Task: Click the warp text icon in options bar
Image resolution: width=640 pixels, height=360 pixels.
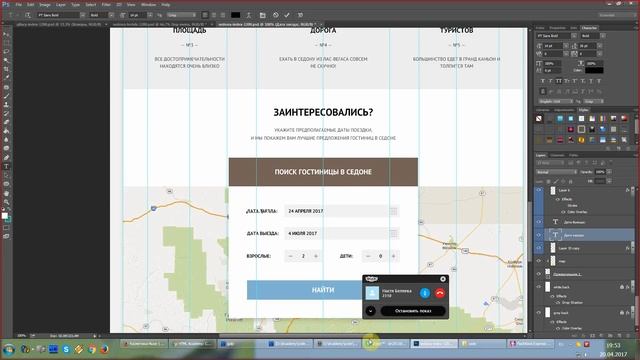Action: pyautogui.click(x=249, y=15)
